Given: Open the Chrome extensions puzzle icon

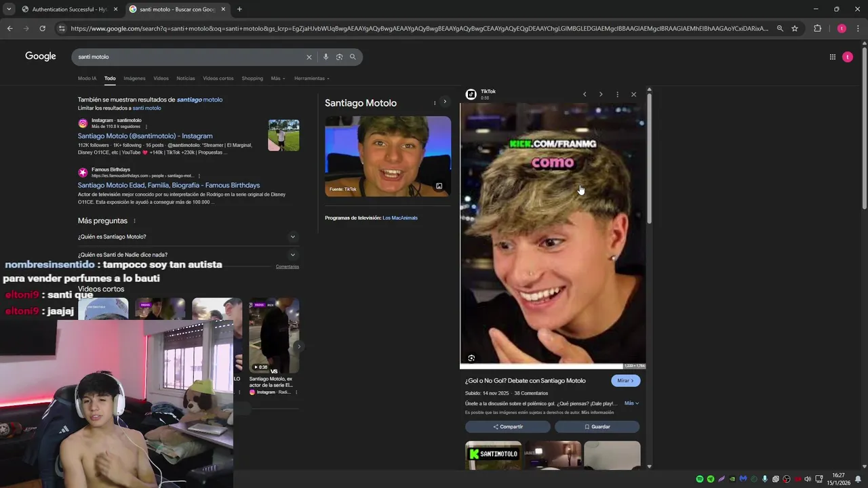Looking at the screenshot, I should click(x=817, y=28).
